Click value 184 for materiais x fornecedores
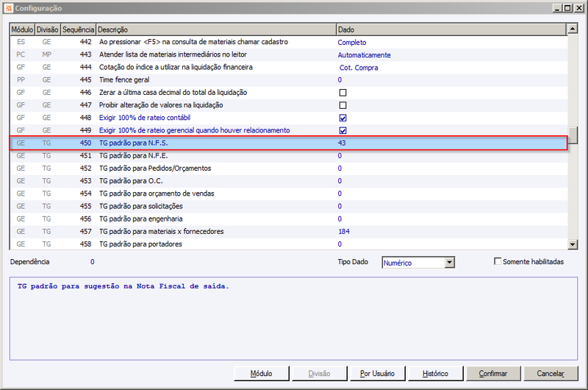 coord(344,232)
